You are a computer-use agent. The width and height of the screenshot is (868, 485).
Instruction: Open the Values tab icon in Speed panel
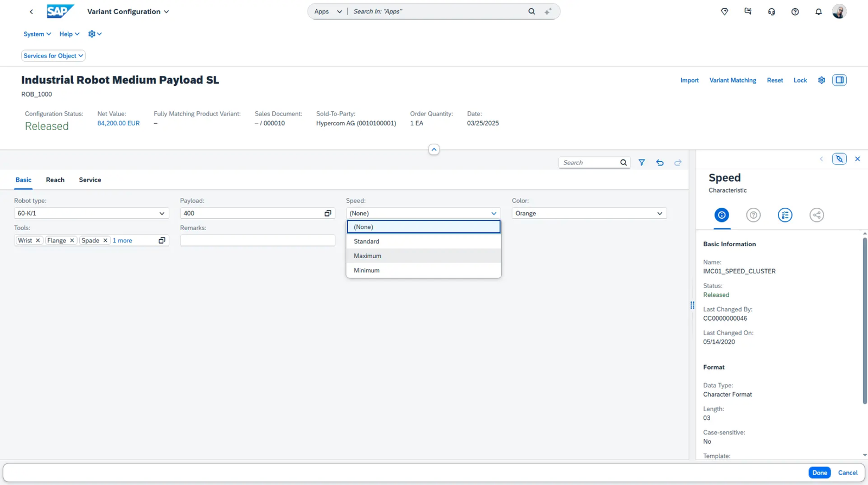click(x=784, y=215)
